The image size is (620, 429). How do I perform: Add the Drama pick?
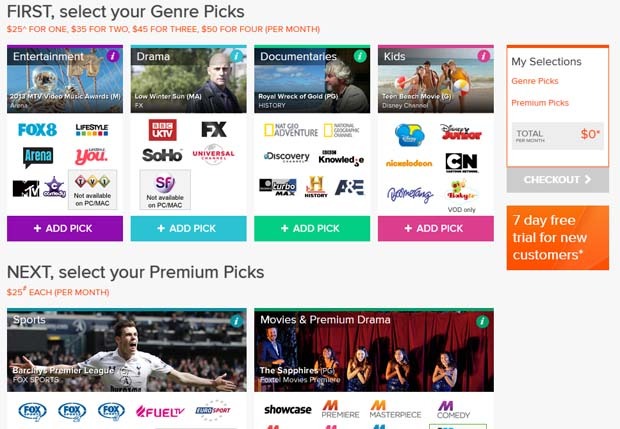point(189,229)
